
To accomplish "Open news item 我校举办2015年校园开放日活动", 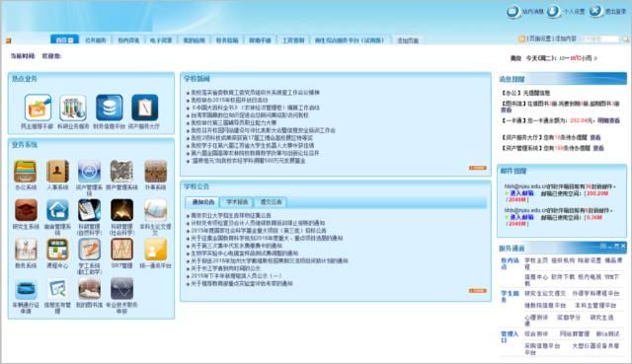I will (229, 100).
